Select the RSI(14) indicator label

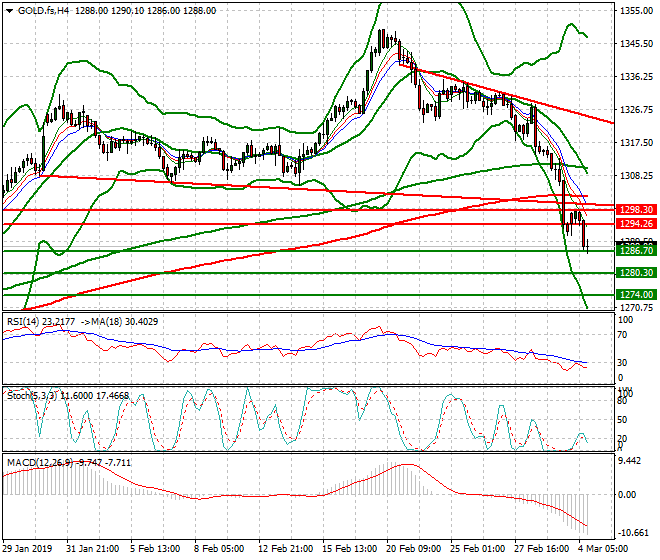pos(24,322)
